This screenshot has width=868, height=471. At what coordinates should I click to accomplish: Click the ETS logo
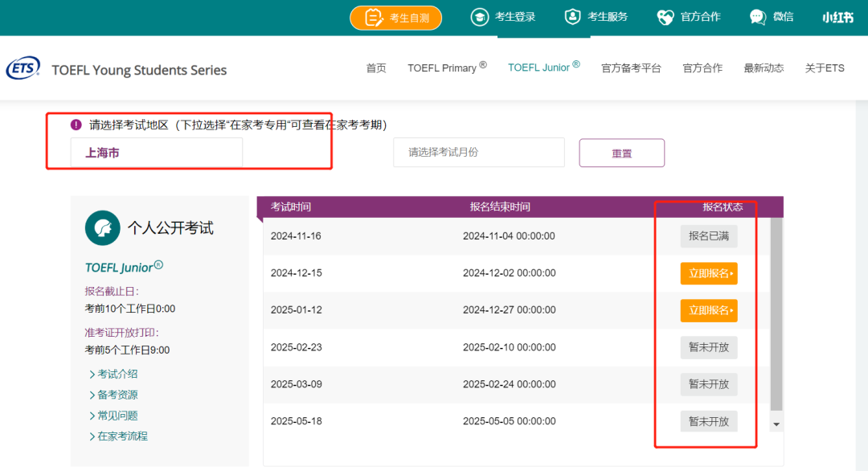(23, 69)
